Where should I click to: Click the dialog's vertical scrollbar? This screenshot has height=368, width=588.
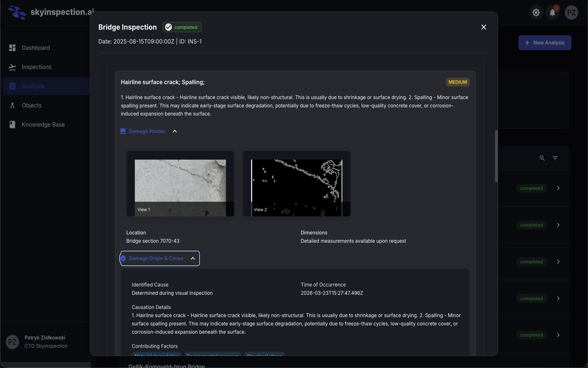[x=496, y=156]
